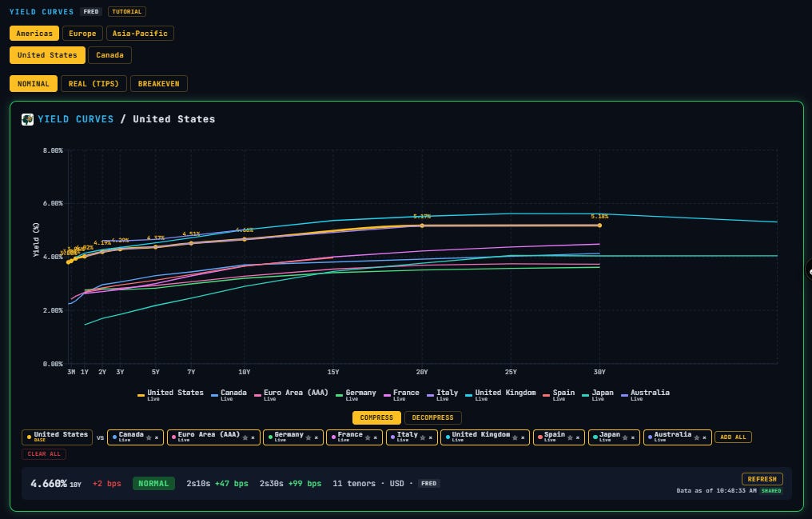Viewport: 812px width, 519px height.
Task: Toggle Australia series in chart legend
Action: [x=645, y=395]
